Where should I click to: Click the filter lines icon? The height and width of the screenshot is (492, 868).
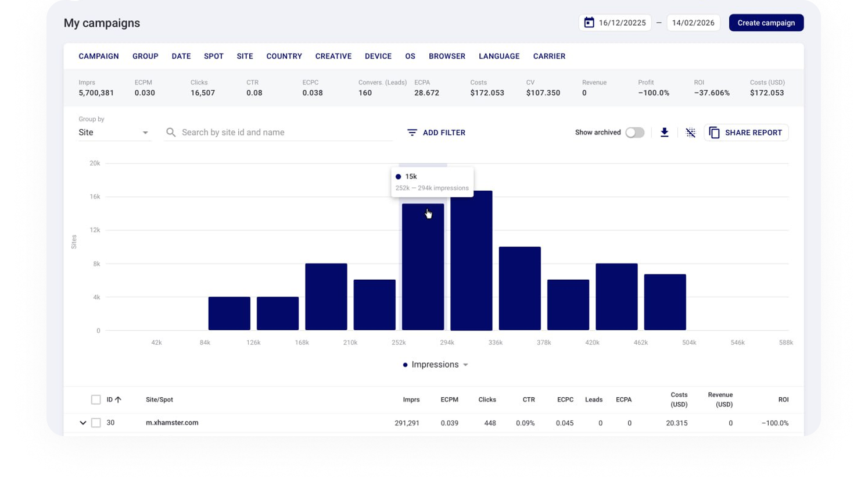pos(412,133)
